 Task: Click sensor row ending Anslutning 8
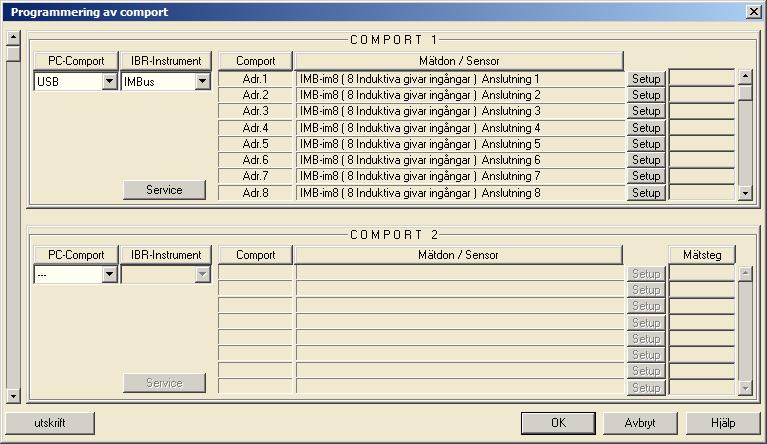(460, 193)
